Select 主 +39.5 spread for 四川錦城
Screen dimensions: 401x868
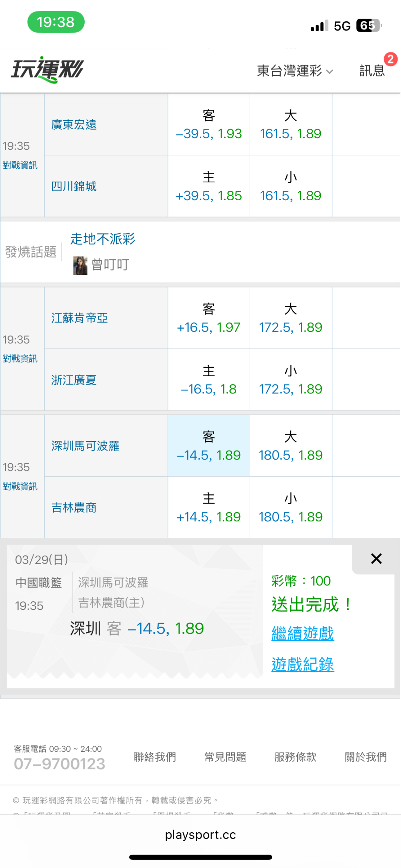tap(209, 187)
